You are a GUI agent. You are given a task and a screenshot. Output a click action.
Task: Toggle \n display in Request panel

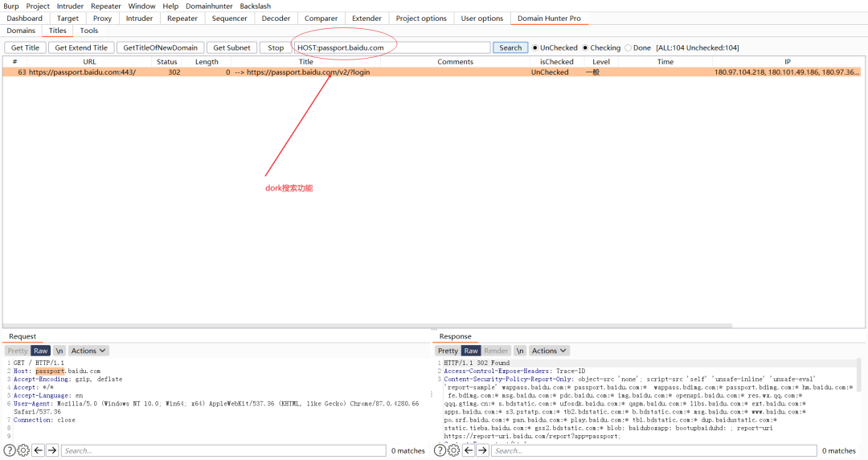point(59,351)
